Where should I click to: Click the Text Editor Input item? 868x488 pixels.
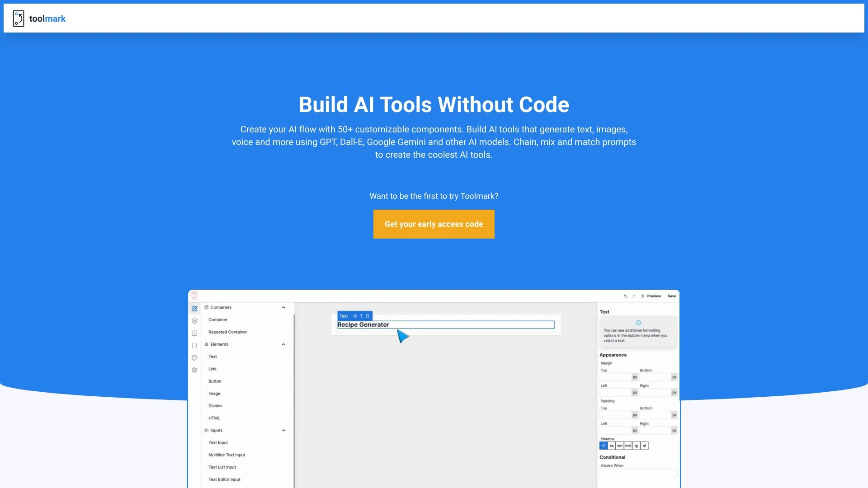click(225, 479)
